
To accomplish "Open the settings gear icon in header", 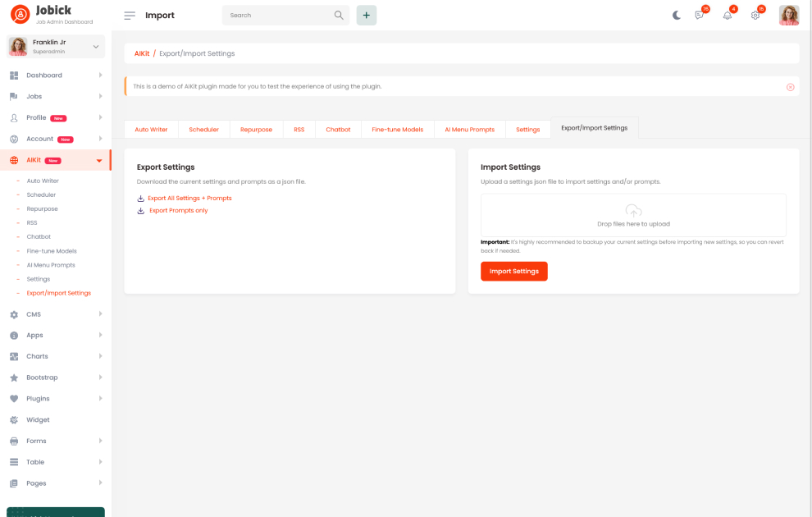I will (x=755, y=16).
